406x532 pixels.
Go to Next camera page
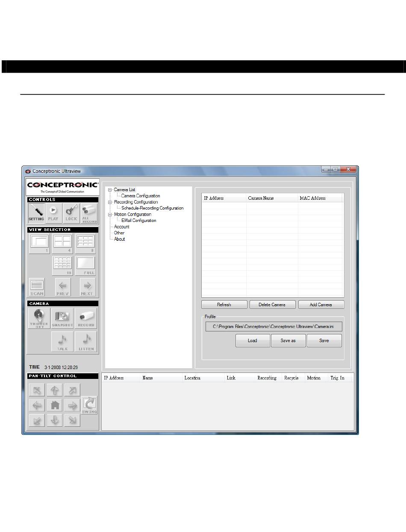point(87,287)
